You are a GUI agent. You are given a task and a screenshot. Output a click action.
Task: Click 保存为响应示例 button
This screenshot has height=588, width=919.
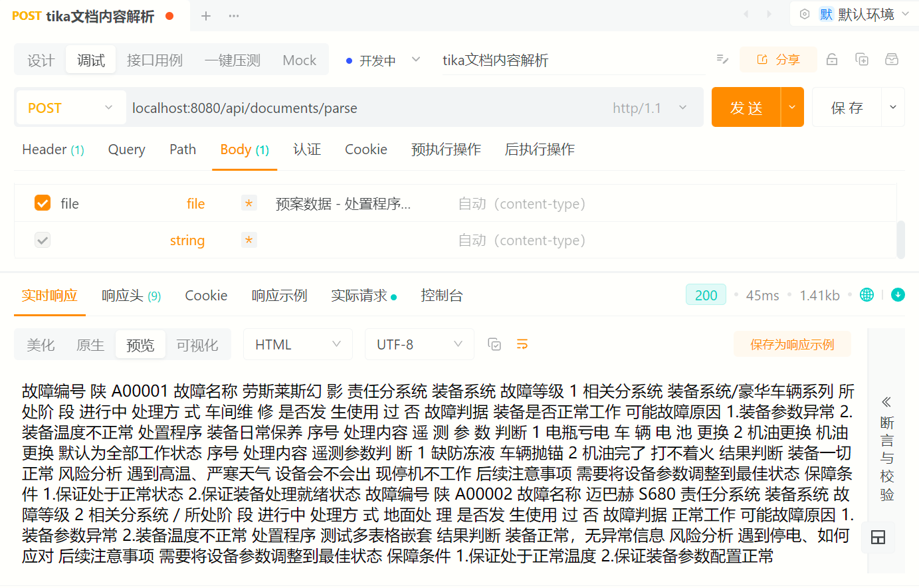point(791,344)
